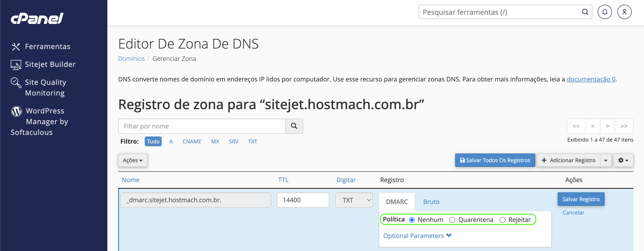Switch to the DMARC tab
The height and width of the screenshot is (251, 644).
pyautogui.click(x=397, y=202)
